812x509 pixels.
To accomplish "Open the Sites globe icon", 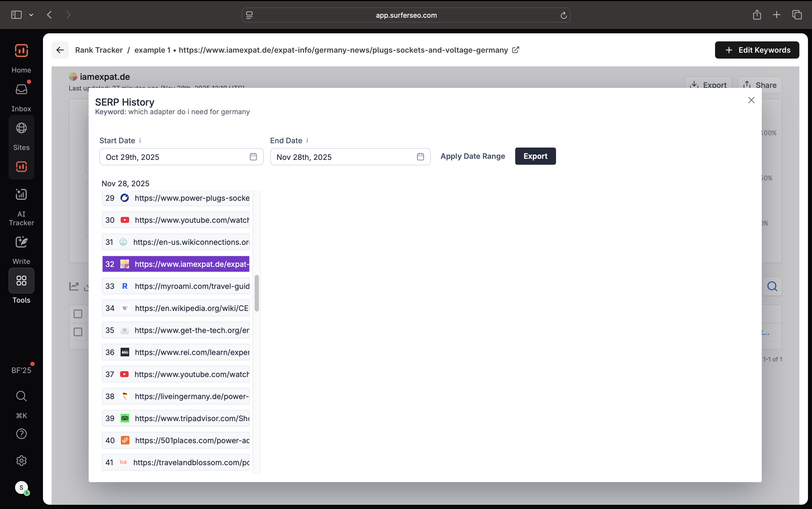I will click(x=21, y=128).
